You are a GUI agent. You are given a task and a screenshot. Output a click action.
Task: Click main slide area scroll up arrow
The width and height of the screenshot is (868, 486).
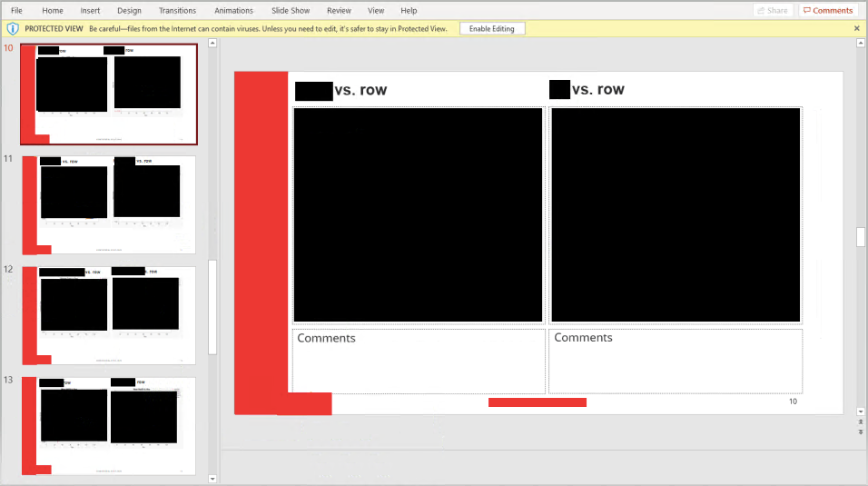(x=860, y=43)
